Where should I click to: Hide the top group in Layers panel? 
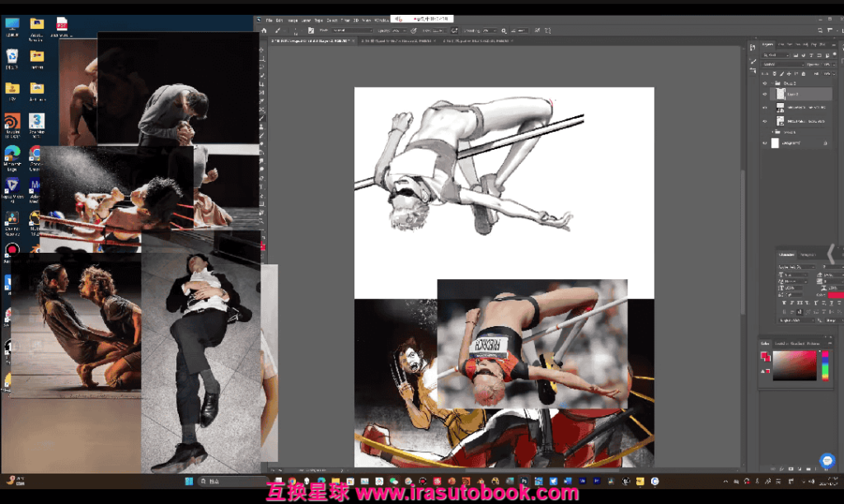click(765, 83)
